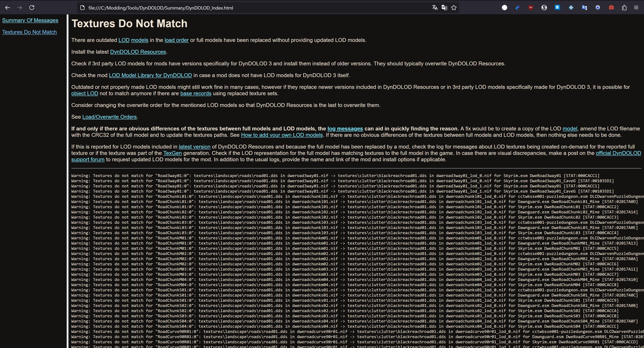Open the DynDOLOD Resources link

click(x=138, y=52)
